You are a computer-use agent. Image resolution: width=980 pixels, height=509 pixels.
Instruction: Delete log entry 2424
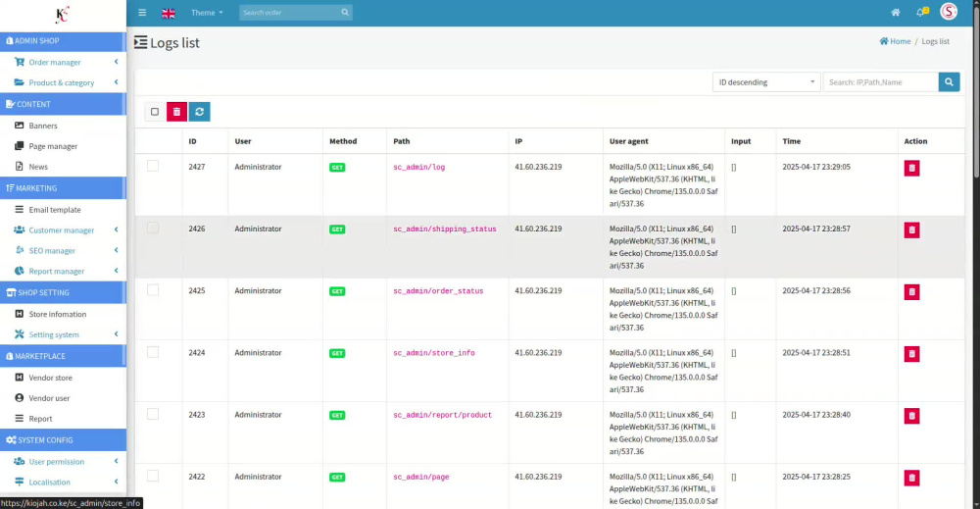911,353
